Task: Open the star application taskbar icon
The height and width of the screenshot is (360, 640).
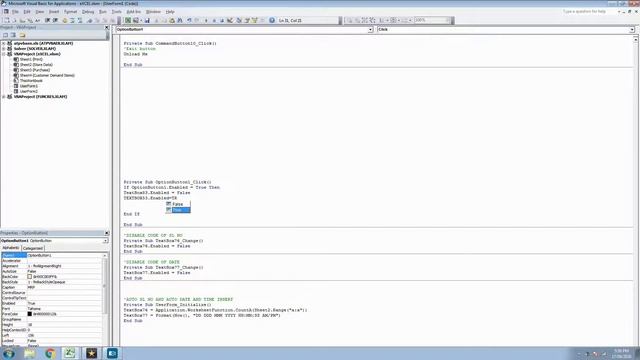Action: point(91,353)
